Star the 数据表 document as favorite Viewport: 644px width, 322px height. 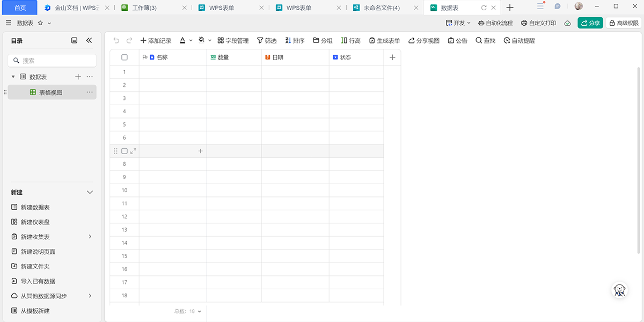(40, 23)
